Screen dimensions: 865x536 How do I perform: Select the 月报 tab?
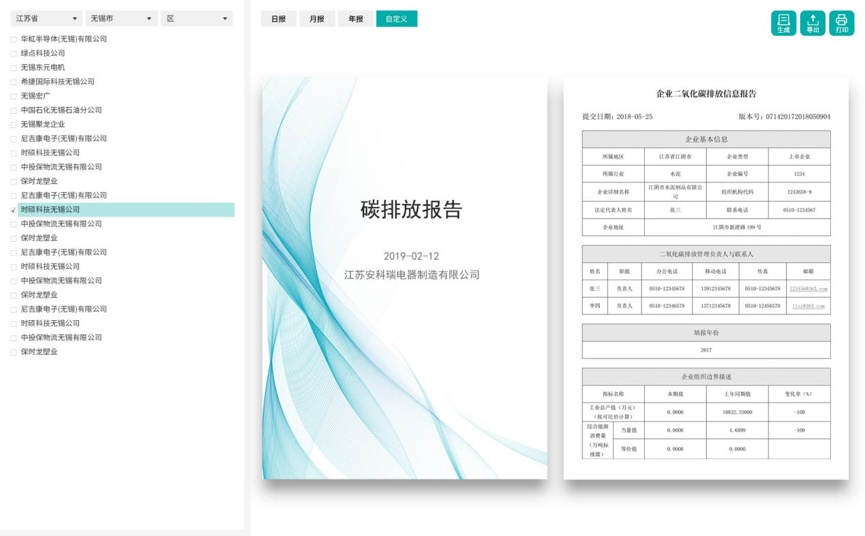click(317, 19)
